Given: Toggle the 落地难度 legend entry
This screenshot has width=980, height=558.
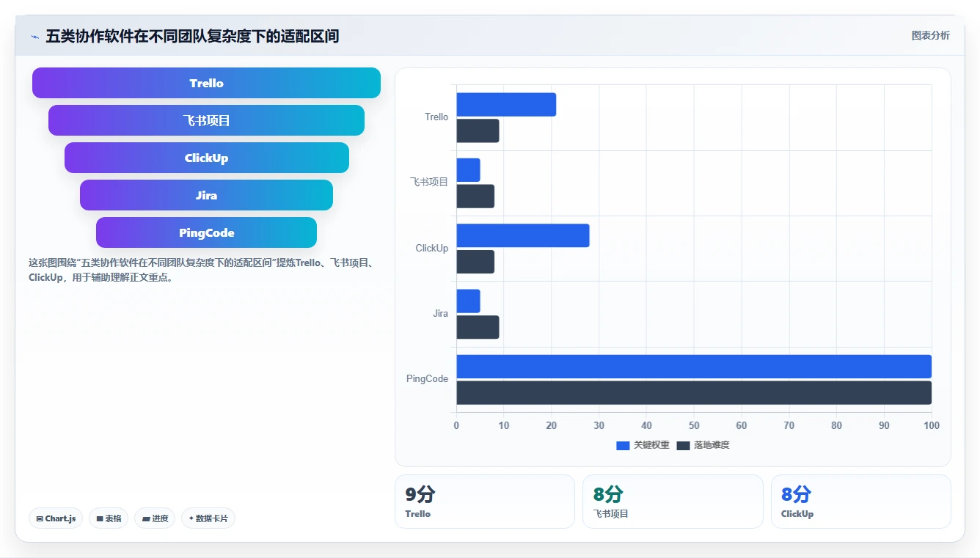Looking at the screenshot, I should (x=703, y=445).
